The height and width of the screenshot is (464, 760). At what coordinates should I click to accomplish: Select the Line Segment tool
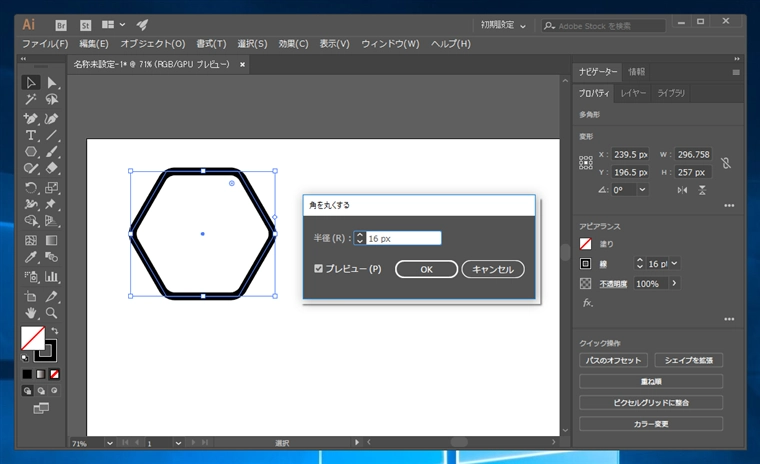coord(51,135)
